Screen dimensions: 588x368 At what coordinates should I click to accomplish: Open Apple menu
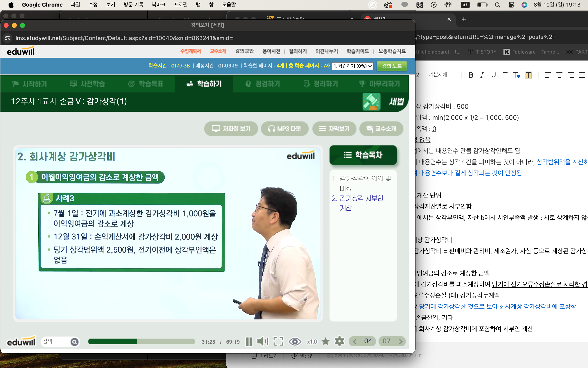pyautogui.click(x=11, y=5)
